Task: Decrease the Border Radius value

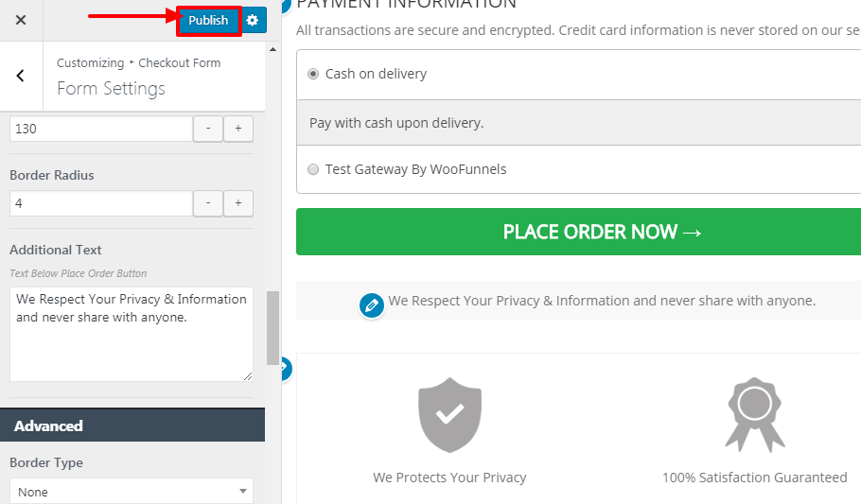Action: (x=208, y=203)
